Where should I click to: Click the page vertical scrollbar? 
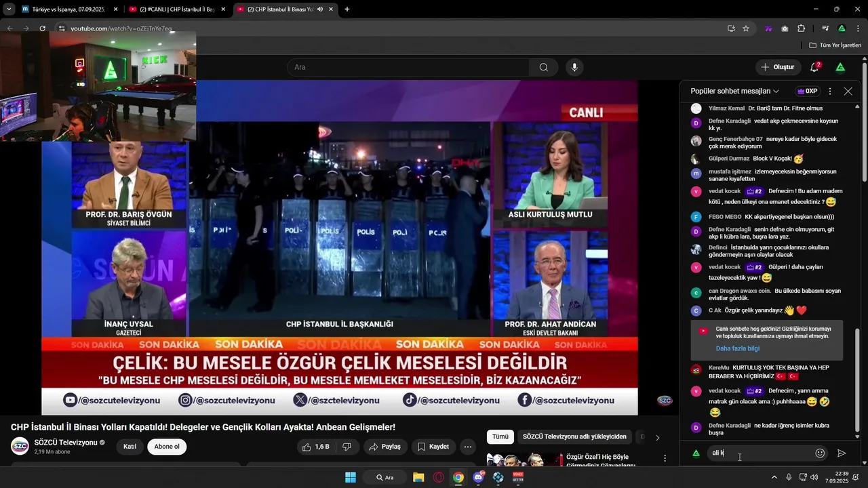coord(865,122)
